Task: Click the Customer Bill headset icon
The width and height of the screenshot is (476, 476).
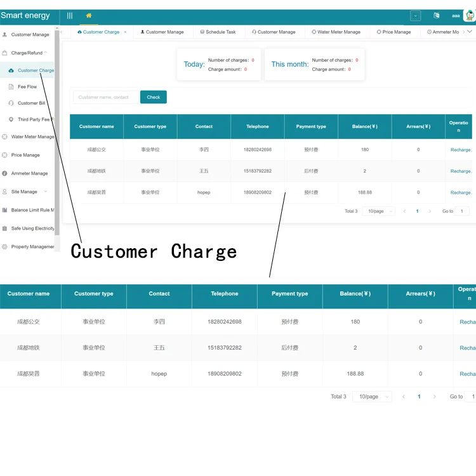Action: [11, 103]
